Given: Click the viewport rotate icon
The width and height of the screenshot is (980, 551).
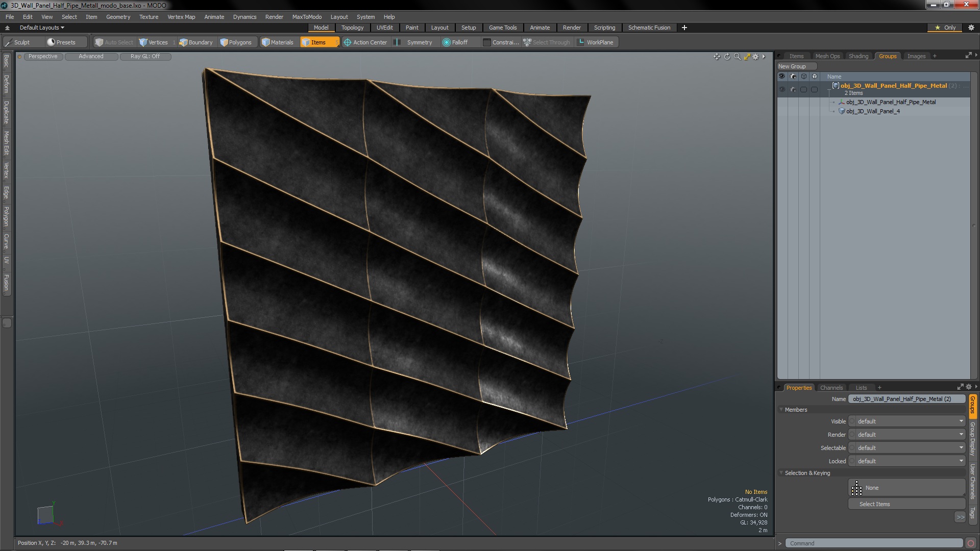Looking at the screenshot, I should click(x=727, y=57).
